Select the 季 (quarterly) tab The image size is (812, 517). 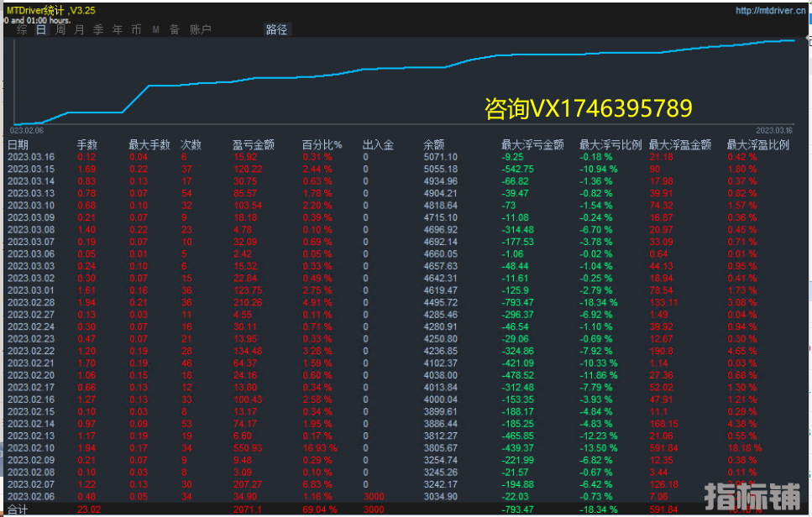(x=98, y=29)
